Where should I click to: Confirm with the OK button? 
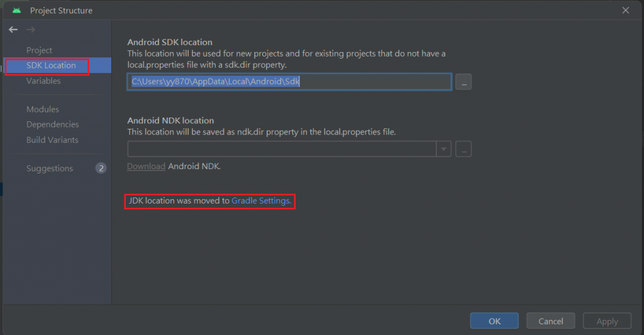[x=494, y=321]
